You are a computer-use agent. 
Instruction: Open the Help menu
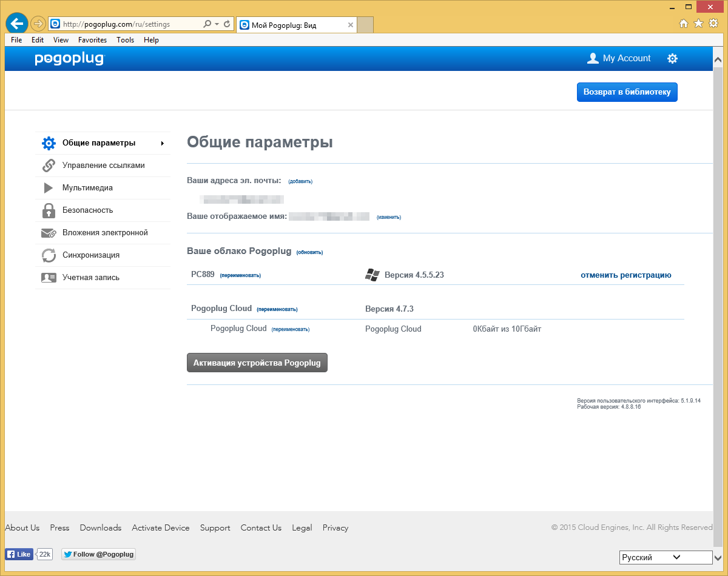coord(151,40)
